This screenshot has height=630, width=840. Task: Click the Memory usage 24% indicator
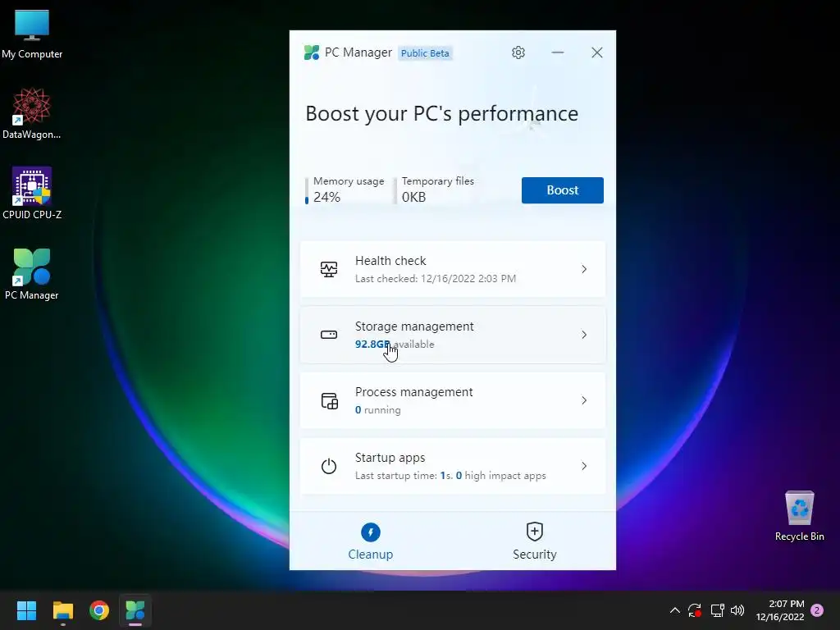click(347, 189)
